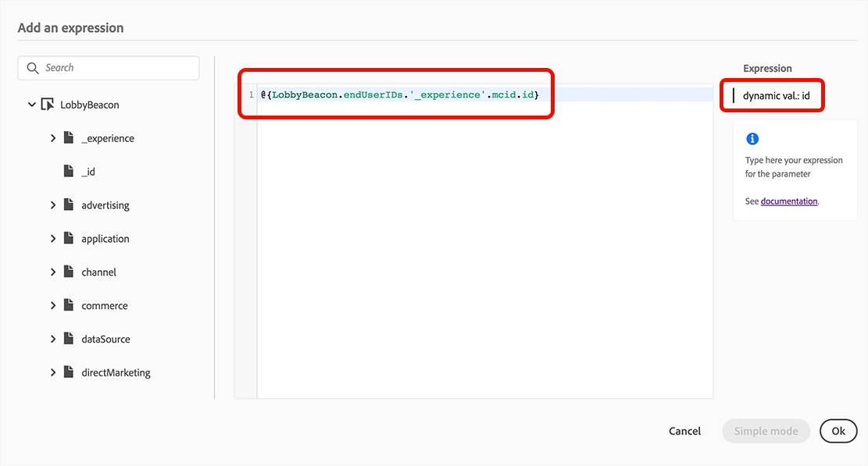Expand the directMarketing node
The height and width of the screenshot is (466, 868).
[53, 372]
